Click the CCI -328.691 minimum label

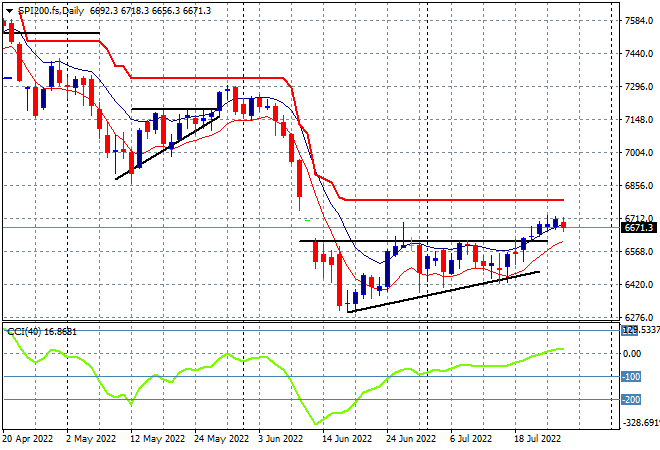point(641,422)
